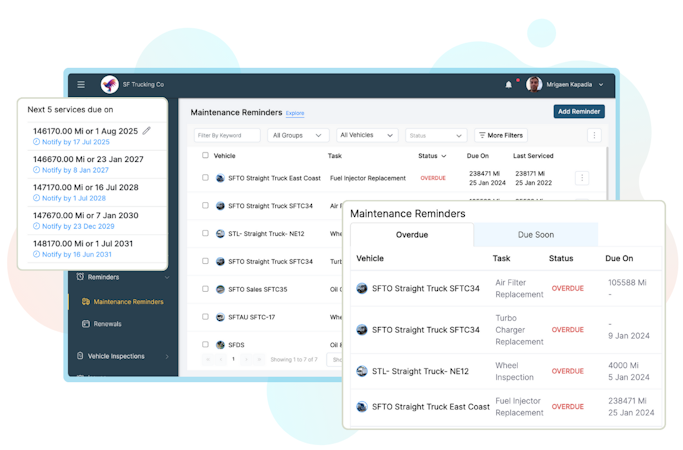Toggle the select-all Vehicle header checkbox
Viewport: 683px width, 450px height.
pos(205,155)
